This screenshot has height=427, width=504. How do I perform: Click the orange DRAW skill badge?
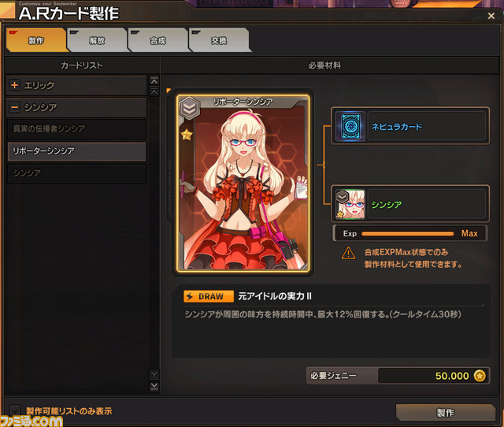click(209, 296)
